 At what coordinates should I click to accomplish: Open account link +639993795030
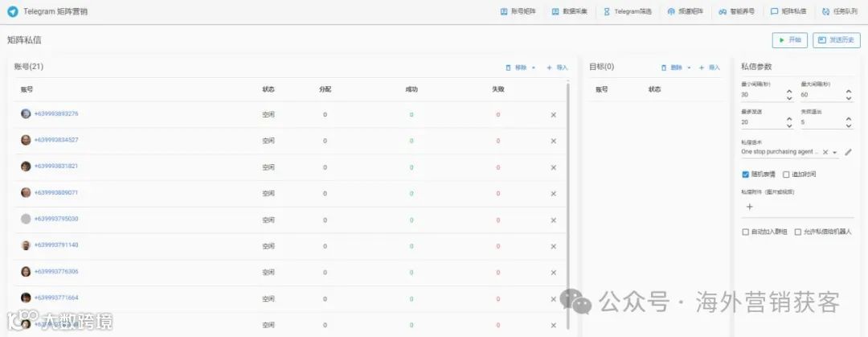click(56, 219)
